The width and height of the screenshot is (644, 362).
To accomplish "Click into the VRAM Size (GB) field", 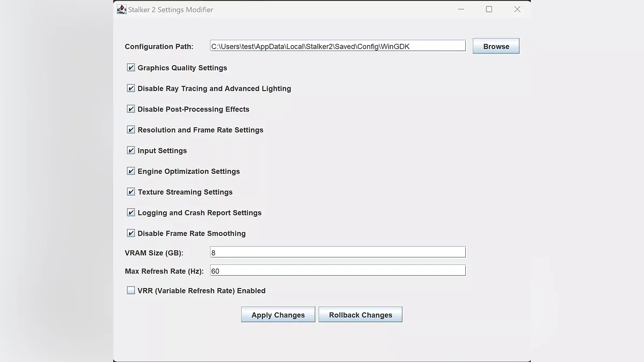I will coord(338,253).
